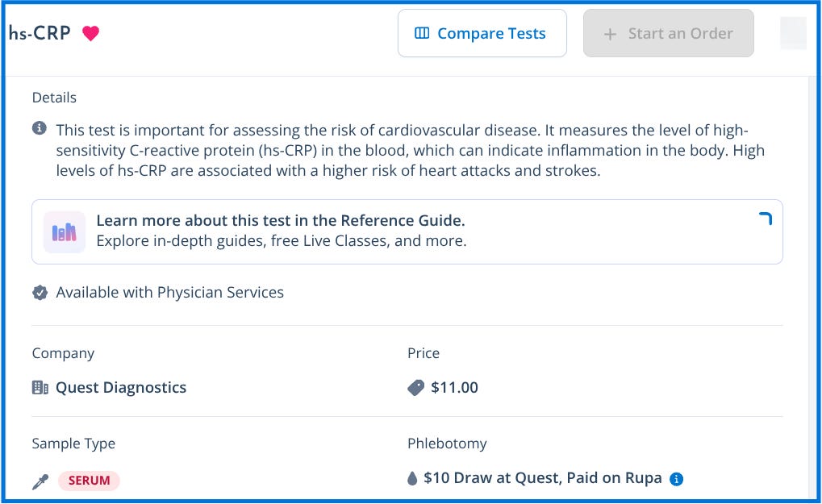Click the arrow icon on Reference Guide card
Viewport: 822px width, 504px height.
[765, 219]
